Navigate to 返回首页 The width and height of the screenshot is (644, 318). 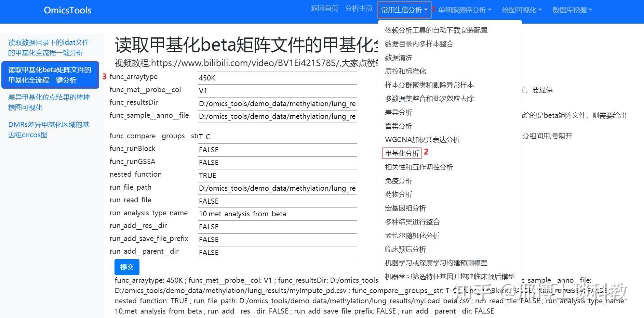pyautogui.click(x=324, y=9)
